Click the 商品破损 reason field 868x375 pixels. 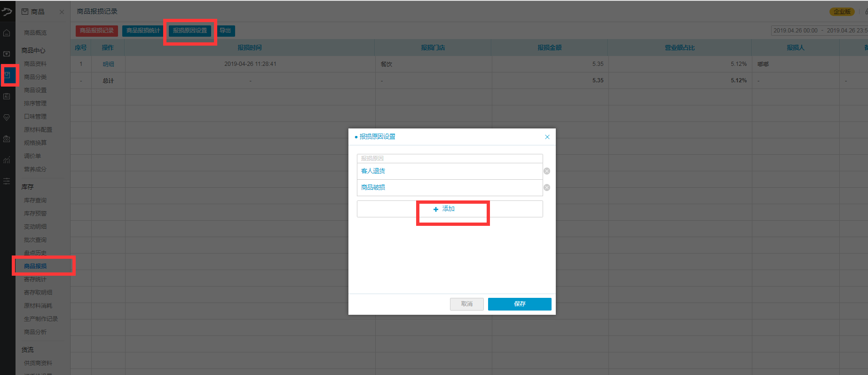click(450, 188)
